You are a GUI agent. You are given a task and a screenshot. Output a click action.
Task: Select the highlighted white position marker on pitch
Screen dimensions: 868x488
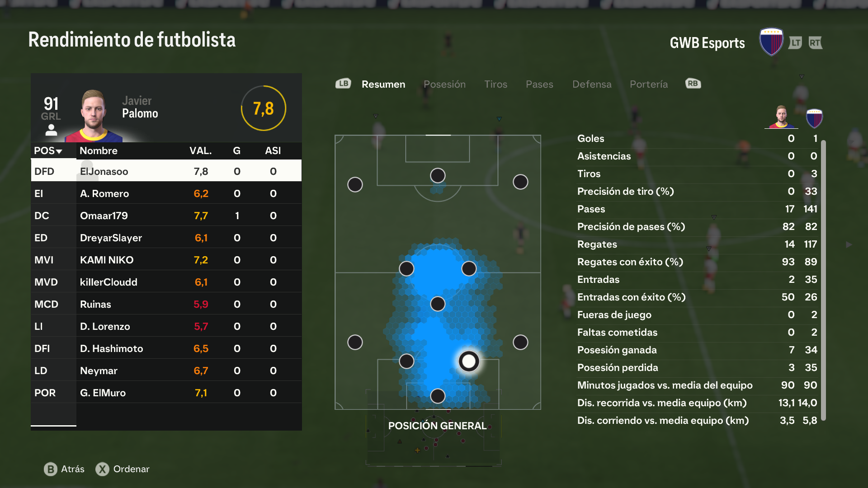[469, 361]
